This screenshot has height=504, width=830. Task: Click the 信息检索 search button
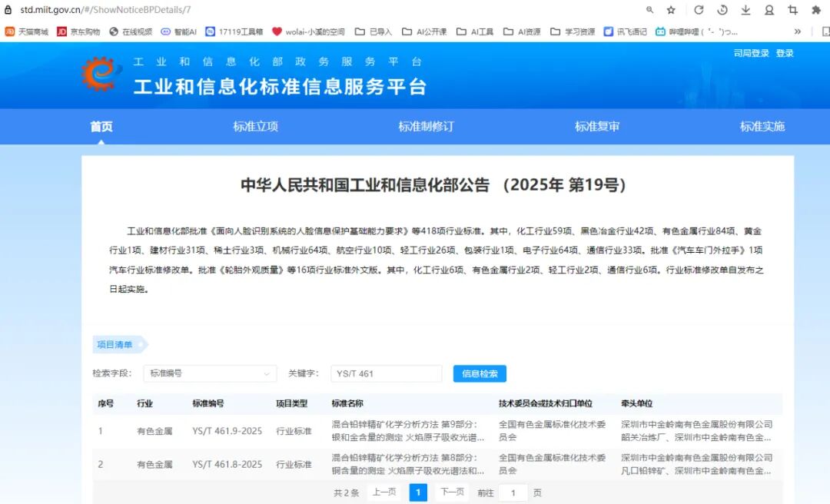tap(480, 373)
